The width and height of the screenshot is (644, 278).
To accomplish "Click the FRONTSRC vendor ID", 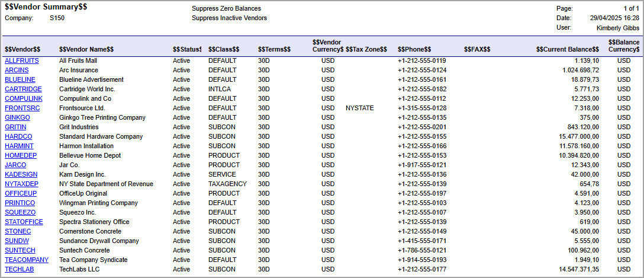I will pyautogui.click(x=22, y=108).
